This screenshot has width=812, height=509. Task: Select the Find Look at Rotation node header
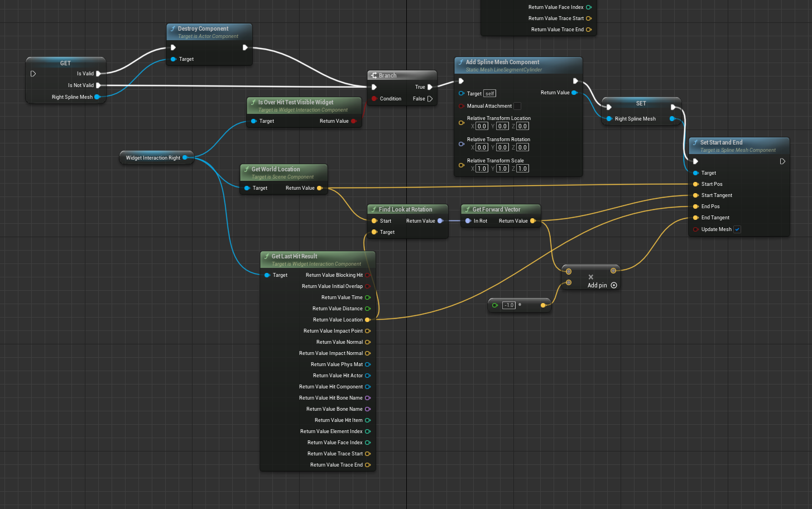pos(405,209)
